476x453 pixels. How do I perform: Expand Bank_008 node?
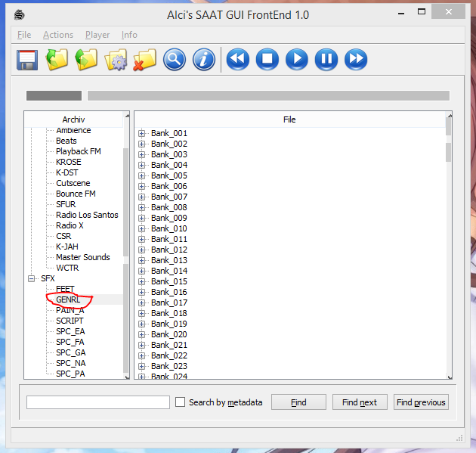coord(141,207)
